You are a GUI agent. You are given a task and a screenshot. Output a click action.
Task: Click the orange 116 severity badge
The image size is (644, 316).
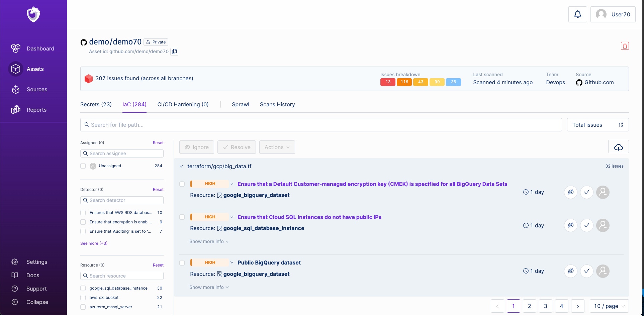404,82
